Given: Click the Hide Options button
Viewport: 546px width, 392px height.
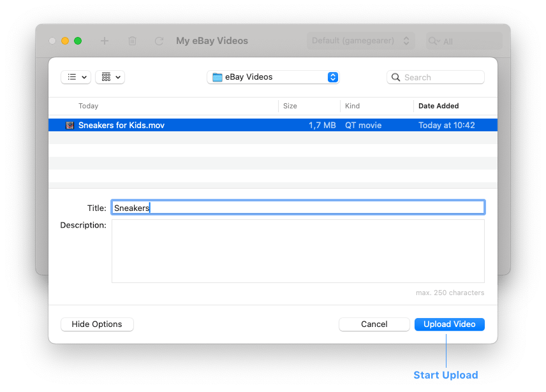Looking at the screenshot, I should [x=97, y=324].
